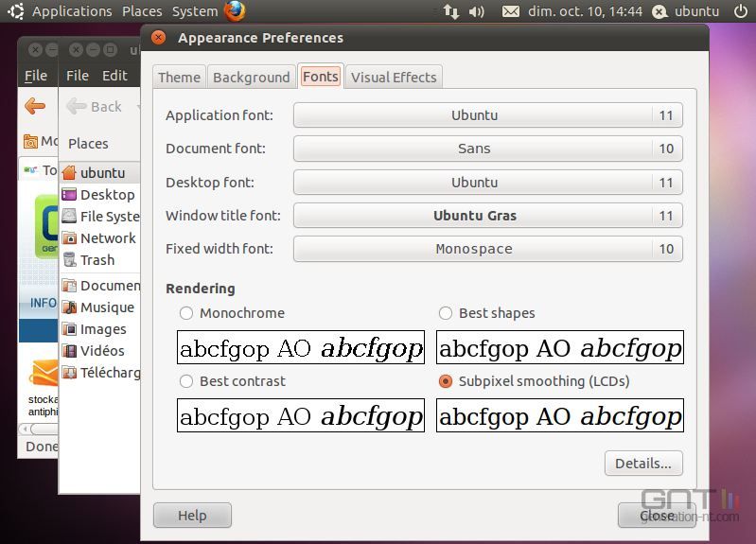Click the green logo in browser page
Viewport: 756px width, 544px height.
pos(46,226)
